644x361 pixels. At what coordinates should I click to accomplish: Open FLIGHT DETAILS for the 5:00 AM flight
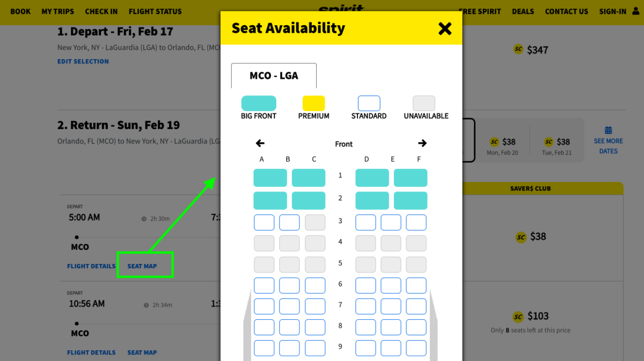point(91,266)
